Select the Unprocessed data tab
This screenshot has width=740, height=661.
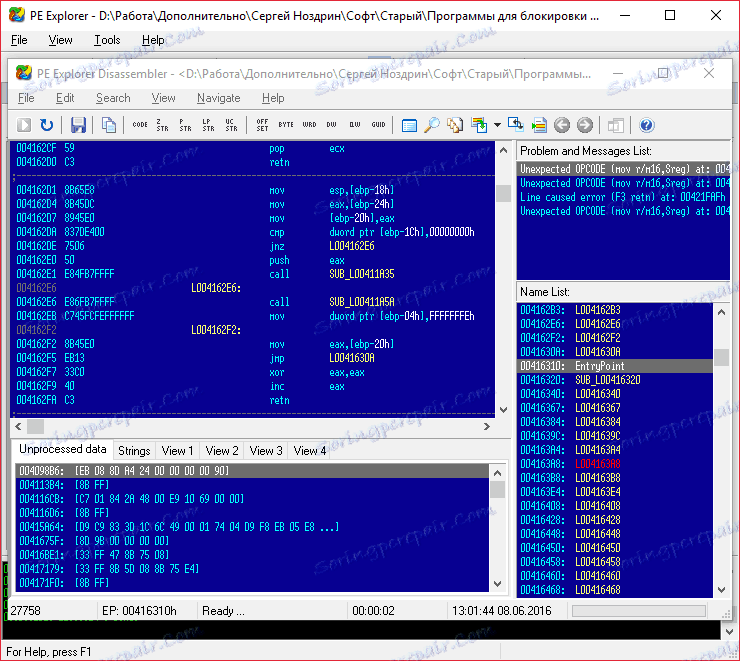pos(63,449)
